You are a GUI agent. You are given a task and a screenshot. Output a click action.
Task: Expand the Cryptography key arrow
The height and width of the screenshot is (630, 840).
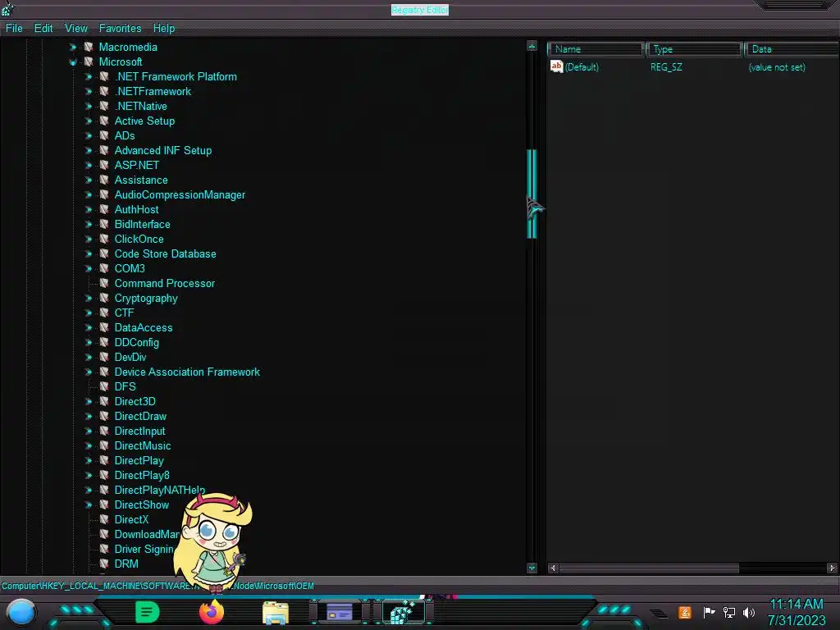point(89,299)
